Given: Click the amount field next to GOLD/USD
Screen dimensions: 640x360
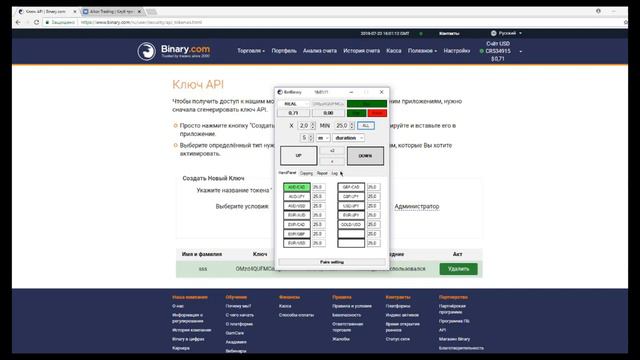Looking at the screenshot, I should click(373, 224).
